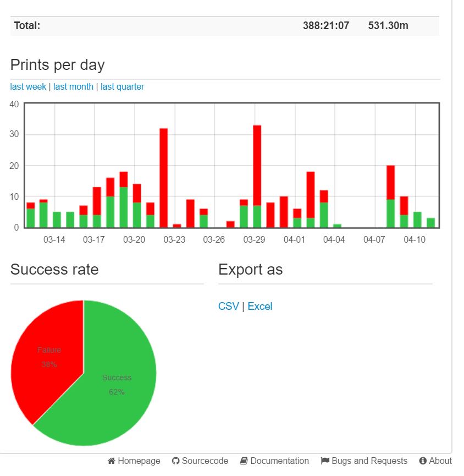464x476 pixels.
Task: Open Bugs and Requests footer link
Action: pos(364,461)
